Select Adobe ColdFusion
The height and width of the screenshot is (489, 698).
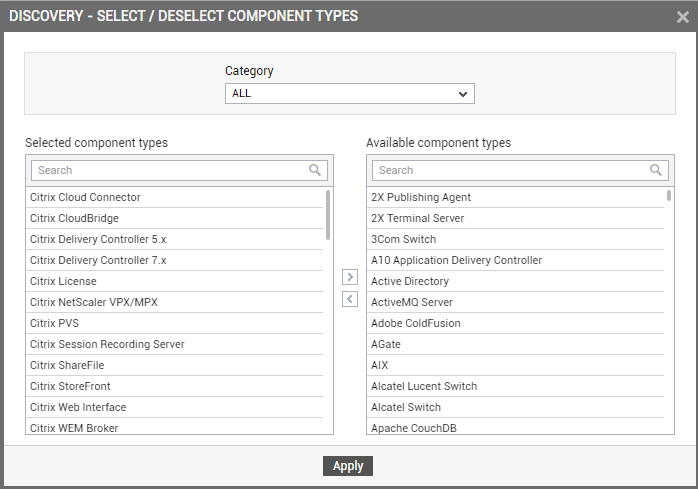pyautogui.click(x=516, y=323)
